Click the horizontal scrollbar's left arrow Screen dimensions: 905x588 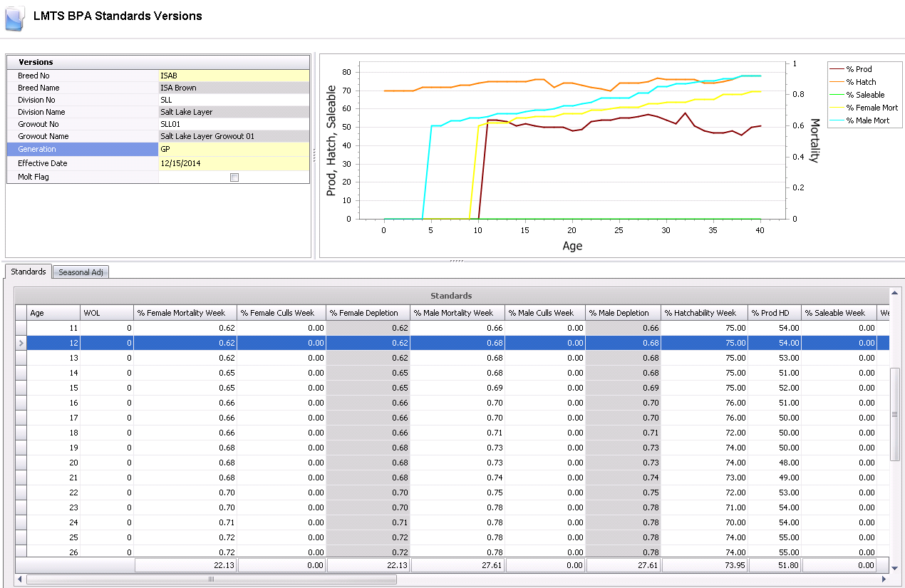click(19, 579)
